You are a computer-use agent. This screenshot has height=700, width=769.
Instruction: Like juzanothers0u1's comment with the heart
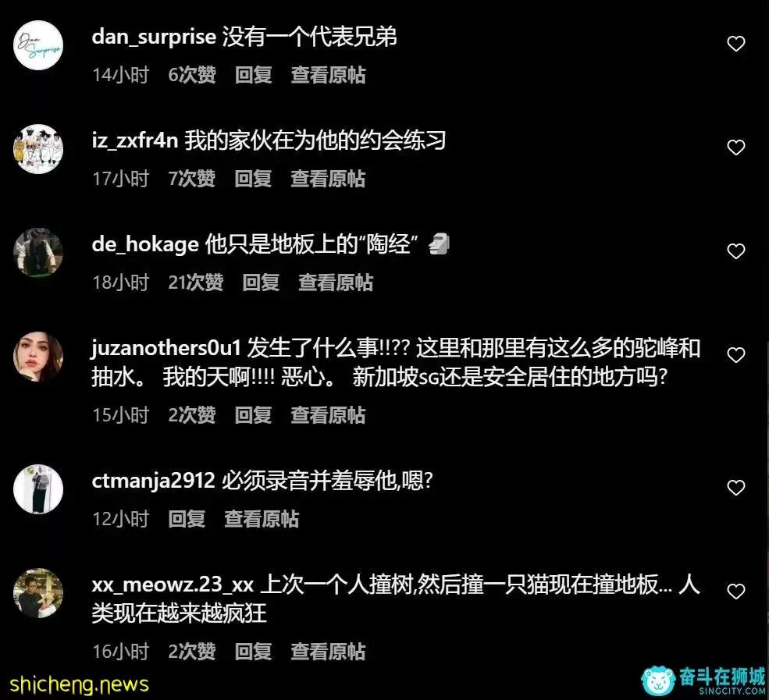tap(735, 355)
